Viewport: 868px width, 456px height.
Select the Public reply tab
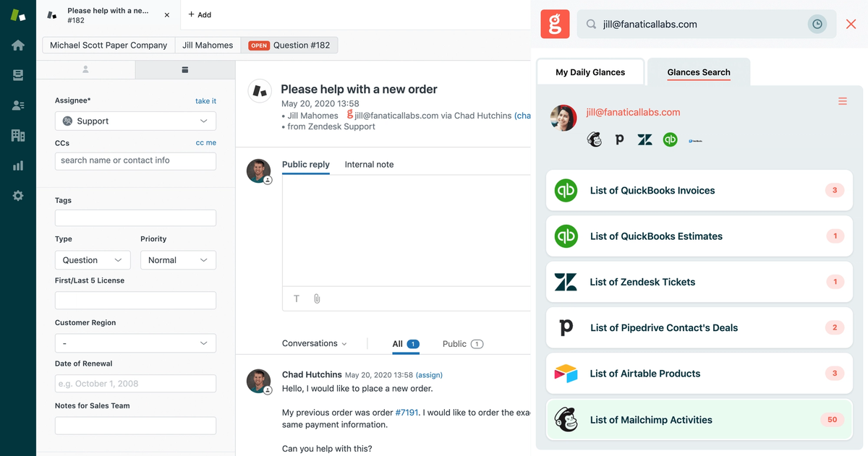(x=306, y=165)
